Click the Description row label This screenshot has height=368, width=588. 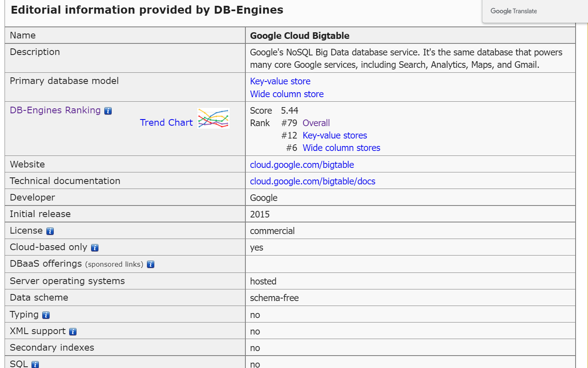tap(35, 52)
